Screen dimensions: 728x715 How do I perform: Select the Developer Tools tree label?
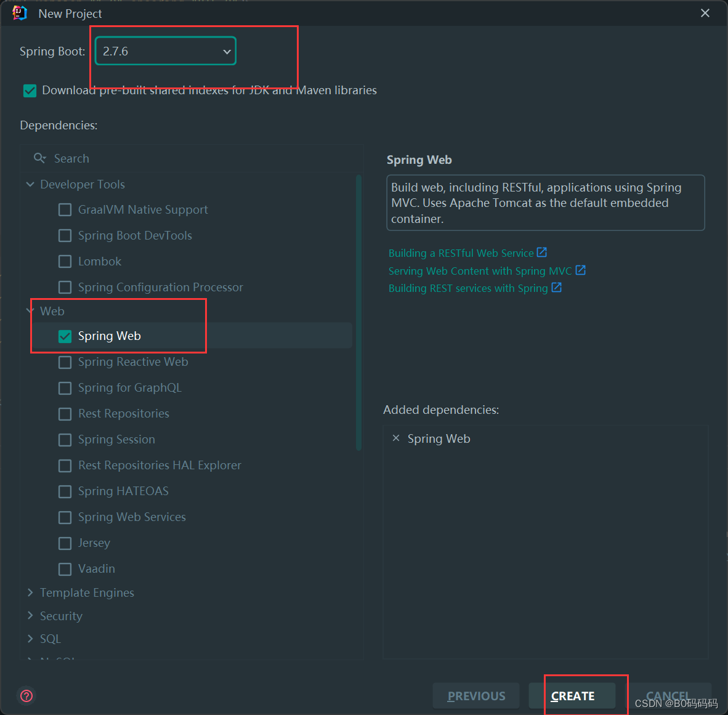[x=83, y=184]
